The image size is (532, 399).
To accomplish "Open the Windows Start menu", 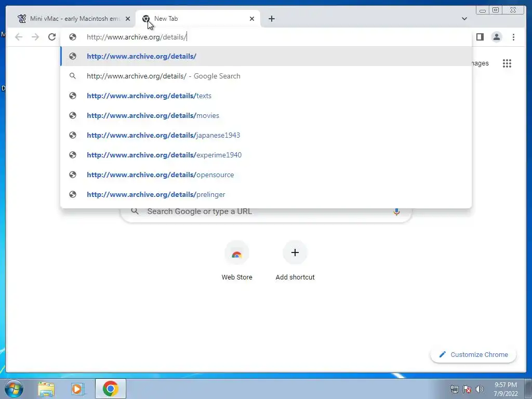I will (x=14, y=389).
